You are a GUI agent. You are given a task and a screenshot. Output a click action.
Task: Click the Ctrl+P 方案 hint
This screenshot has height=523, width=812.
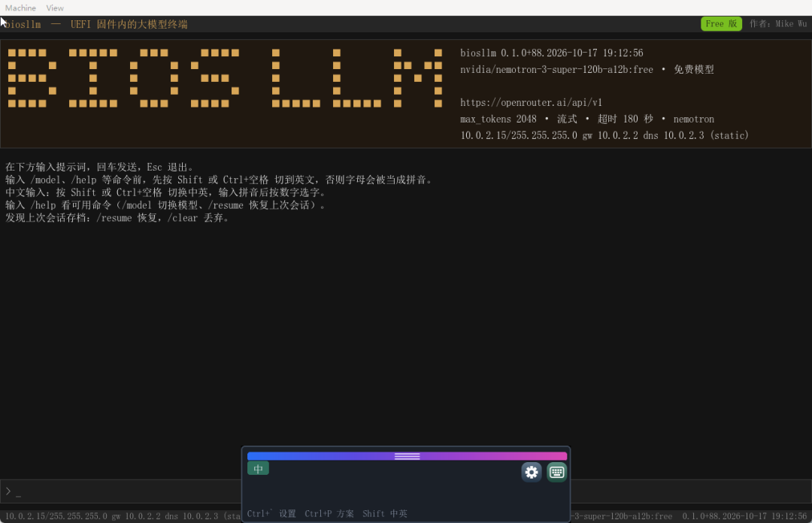(x=329, y=514)
